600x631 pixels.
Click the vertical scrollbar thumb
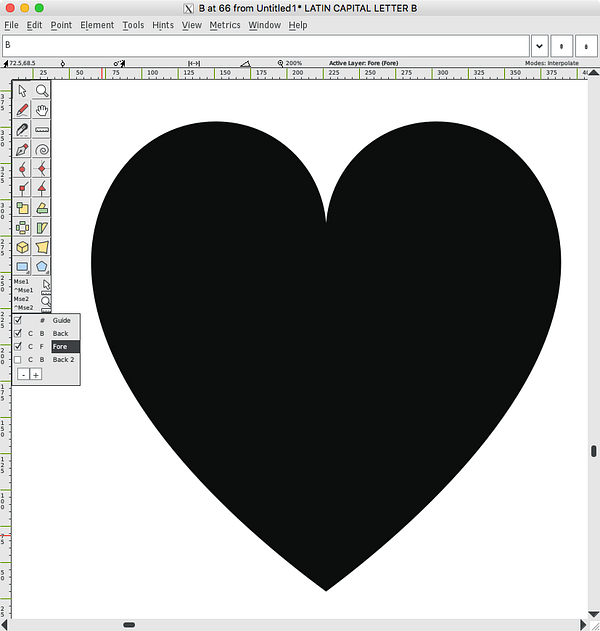[594, 451]
